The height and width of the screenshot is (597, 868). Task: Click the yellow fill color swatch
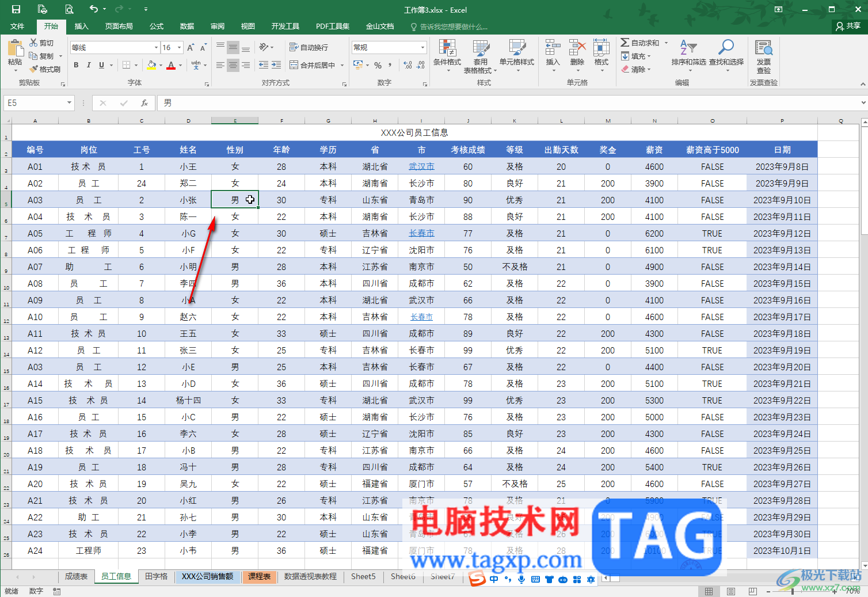pyautogui.click(x=151, y=65)
